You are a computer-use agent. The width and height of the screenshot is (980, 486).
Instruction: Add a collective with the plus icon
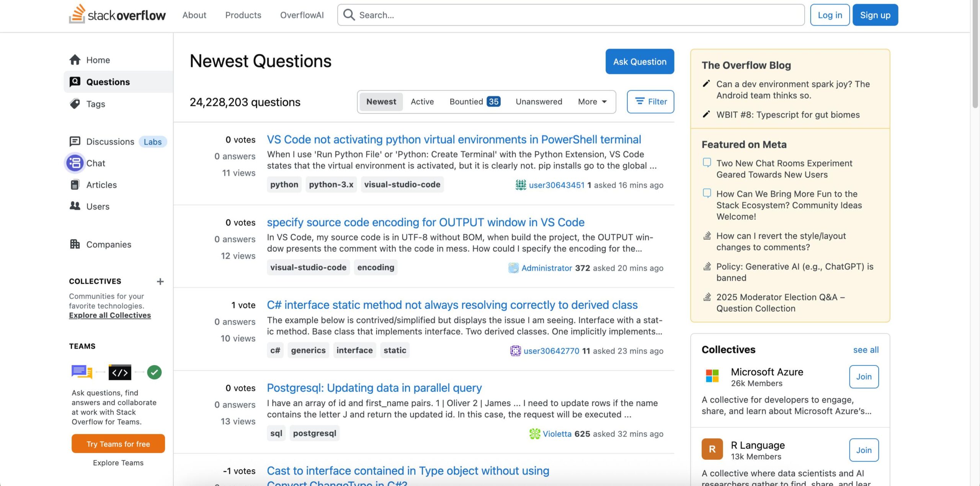point(160,281)
